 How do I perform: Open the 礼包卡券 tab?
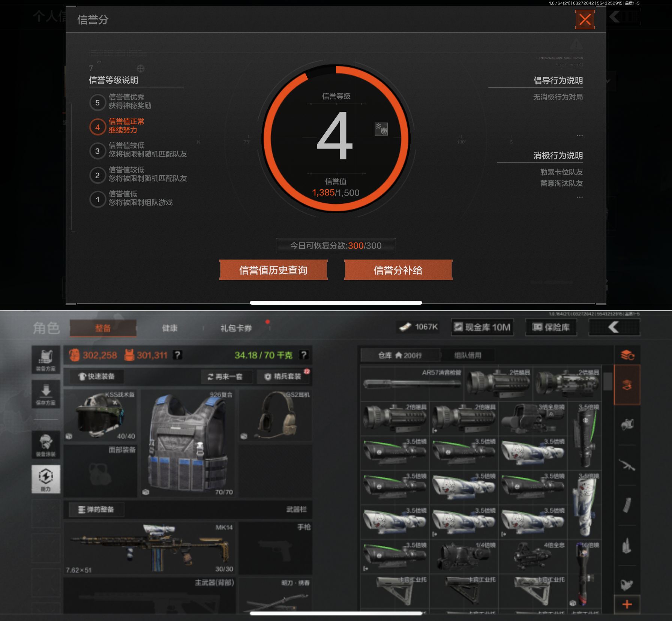coord(236,328)
